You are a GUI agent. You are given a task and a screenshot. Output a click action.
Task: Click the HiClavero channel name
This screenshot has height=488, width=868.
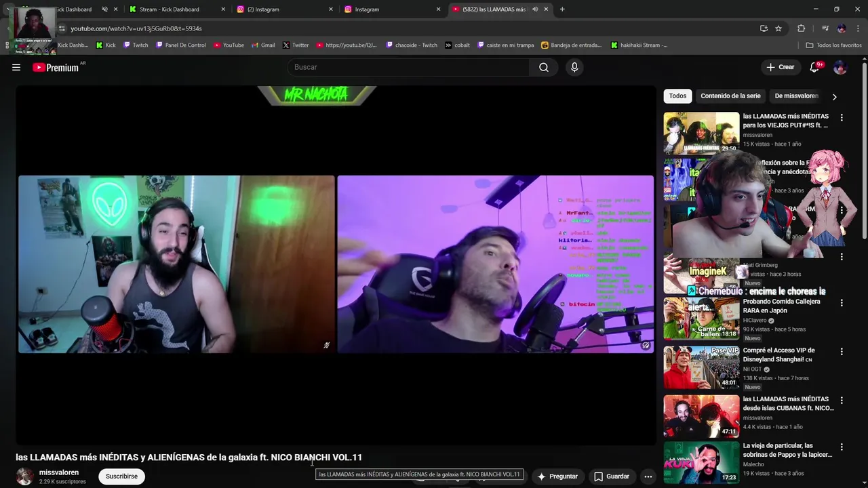[x=756, y=321]
